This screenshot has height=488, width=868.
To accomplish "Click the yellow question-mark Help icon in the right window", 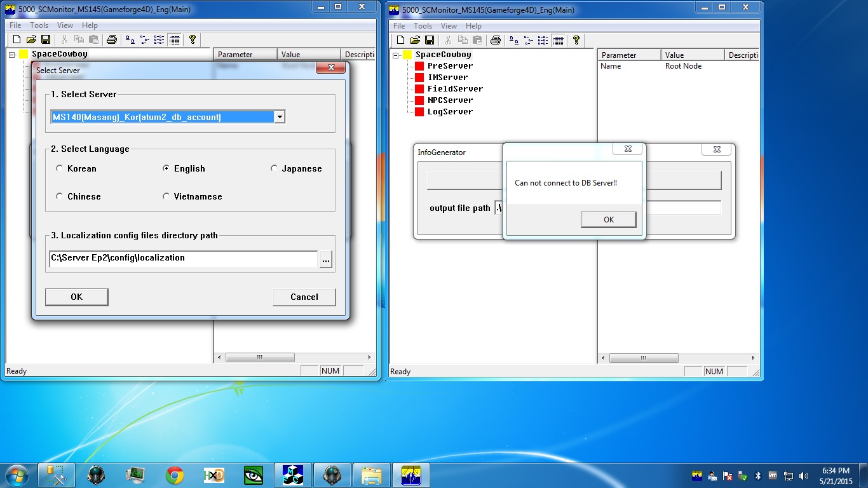I will coord(576,40).
